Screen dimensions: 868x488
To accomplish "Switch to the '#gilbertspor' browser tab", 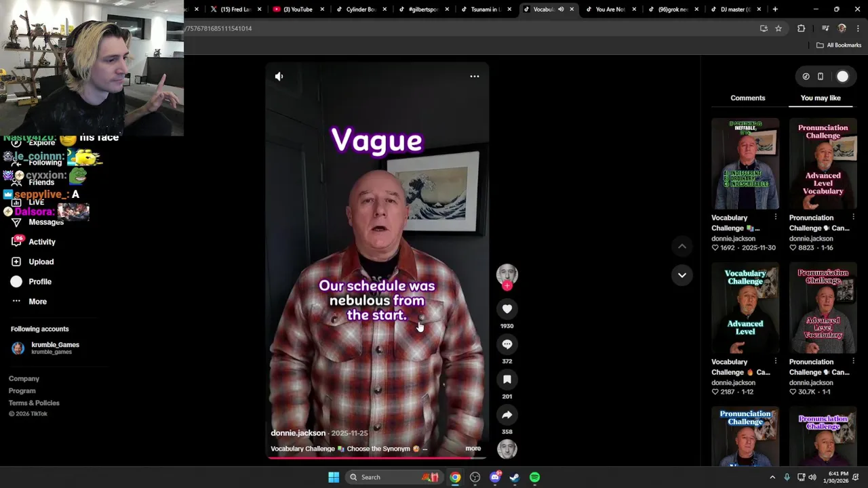I will [422, 9].
